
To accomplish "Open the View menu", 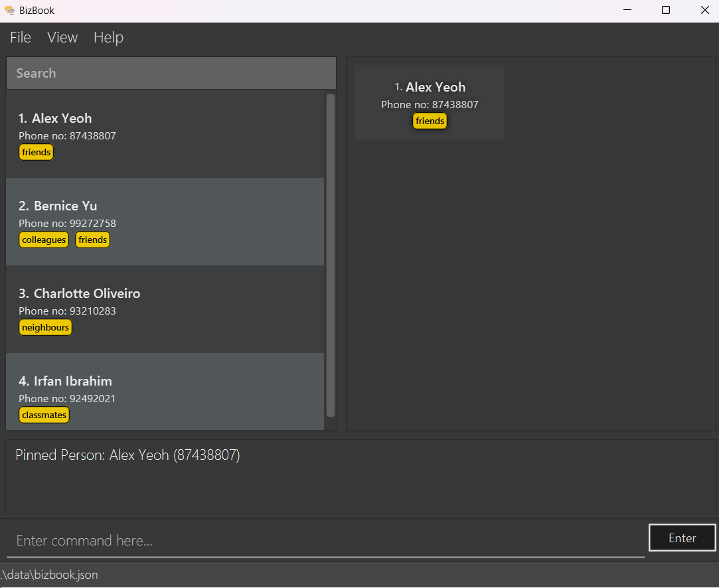I will point(62,38).
